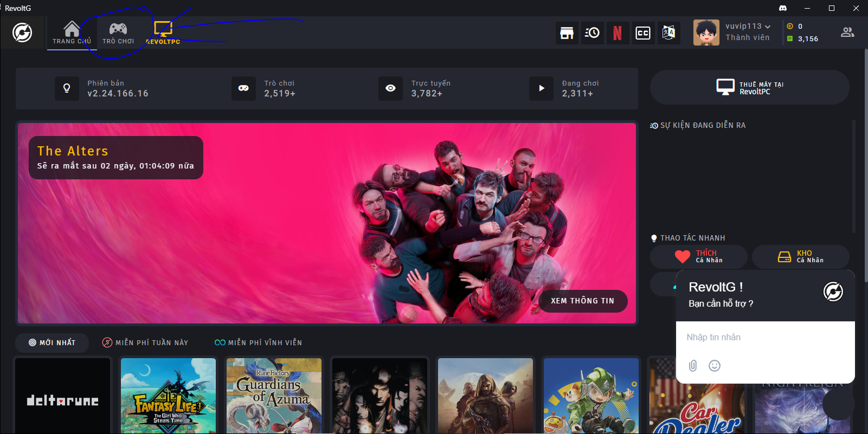
Task: Open the Fantasy Life game thumbnail
Action: click(x=168, y=396)
